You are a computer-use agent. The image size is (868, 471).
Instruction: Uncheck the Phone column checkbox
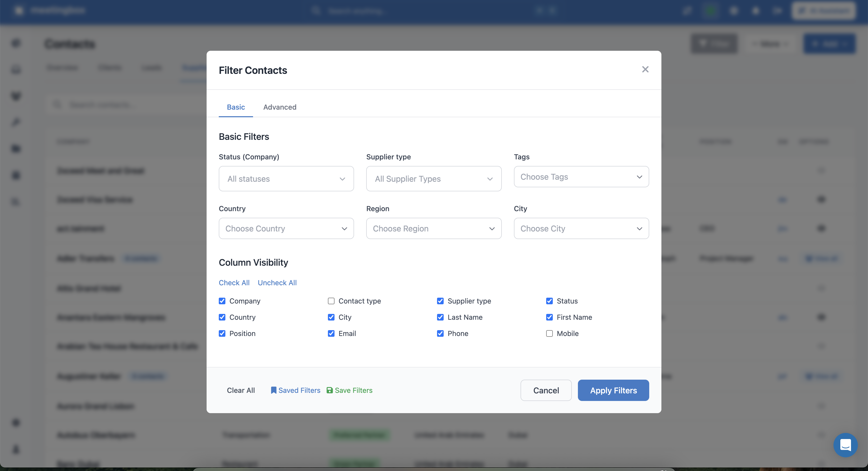click(x=440, y=333)
